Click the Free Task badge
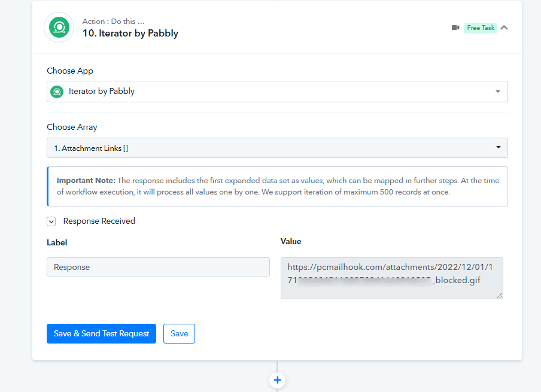Image resolution: width=541 pixels, height=392 pixels. [x=481, y=28]
